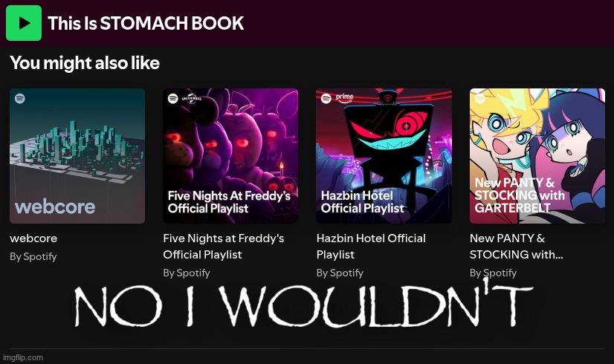614x364 pixels.
Task: Open Hazbin Hotel Official Playlist cover
Action: [384, 156]
